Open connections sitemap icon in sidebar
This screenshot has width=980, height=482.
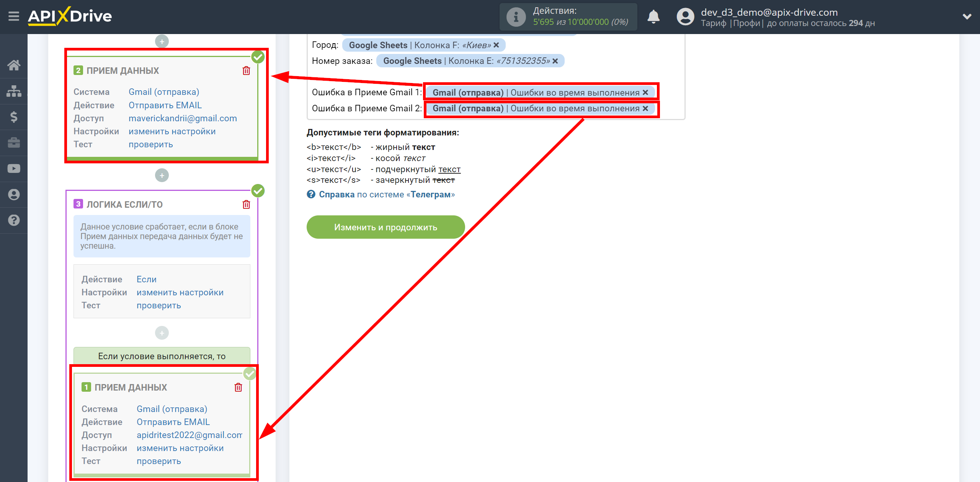coord(14,91)
